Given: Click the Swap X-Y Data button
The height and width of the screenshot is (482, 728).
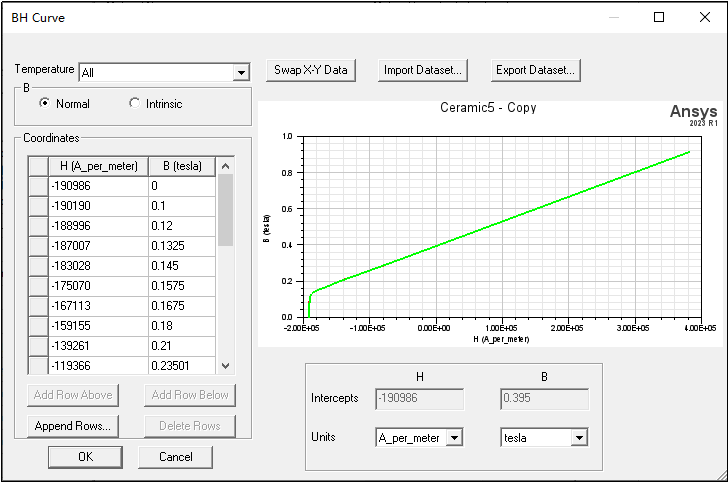Looking at the screenshot, I should click(x=311, y=70).
